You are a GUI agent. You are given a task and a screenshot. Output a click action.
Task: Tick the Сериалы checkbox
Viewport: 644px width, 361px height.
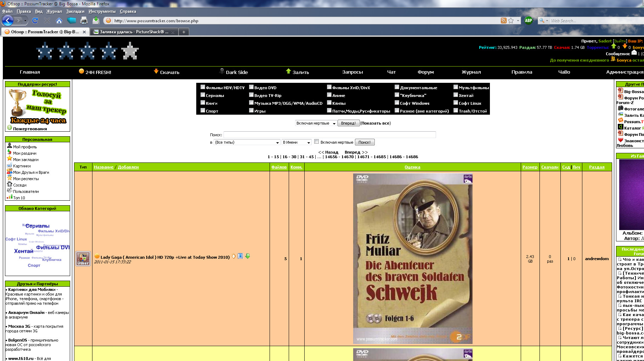(x=203, y=94)
